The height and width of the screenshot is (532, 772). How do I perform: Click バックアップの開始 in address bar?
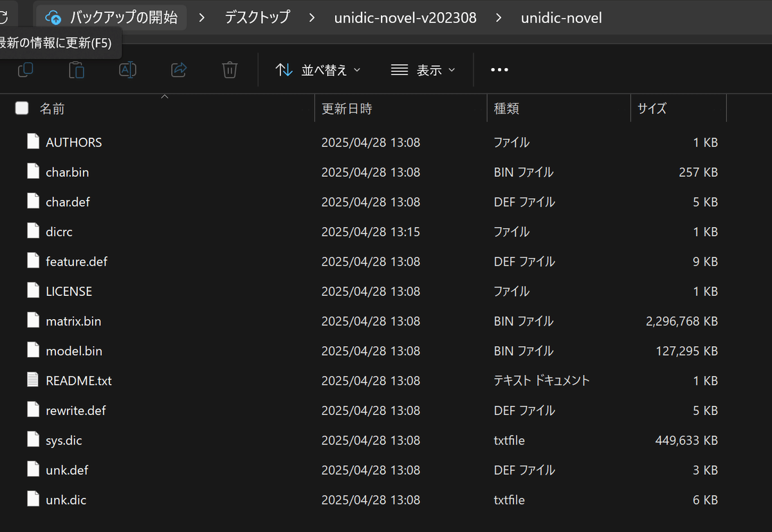click(124, 17)
